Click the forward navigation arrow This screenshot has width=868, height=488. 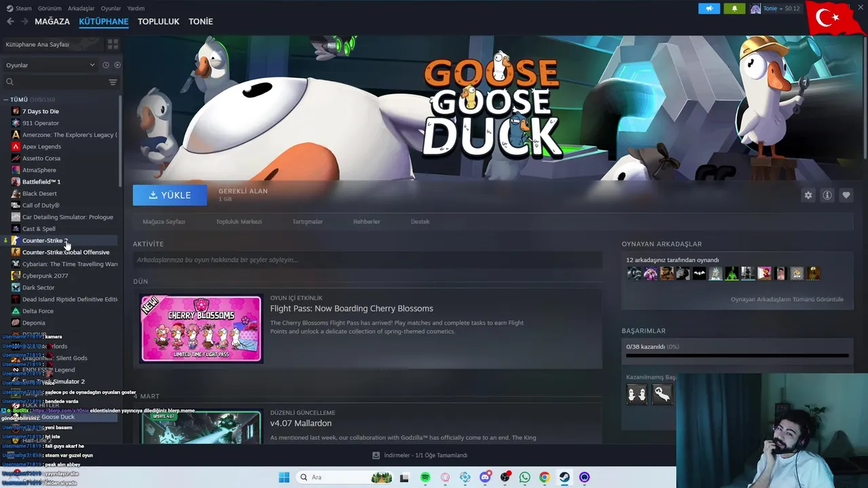click(x=25, y=22)
